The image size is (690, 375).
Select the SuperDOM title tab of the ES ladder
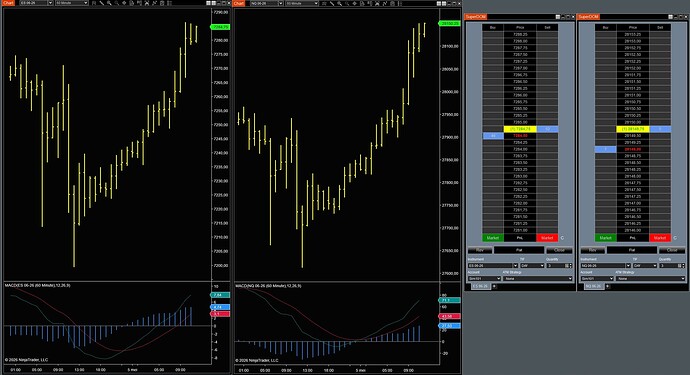tap(476, 17)
